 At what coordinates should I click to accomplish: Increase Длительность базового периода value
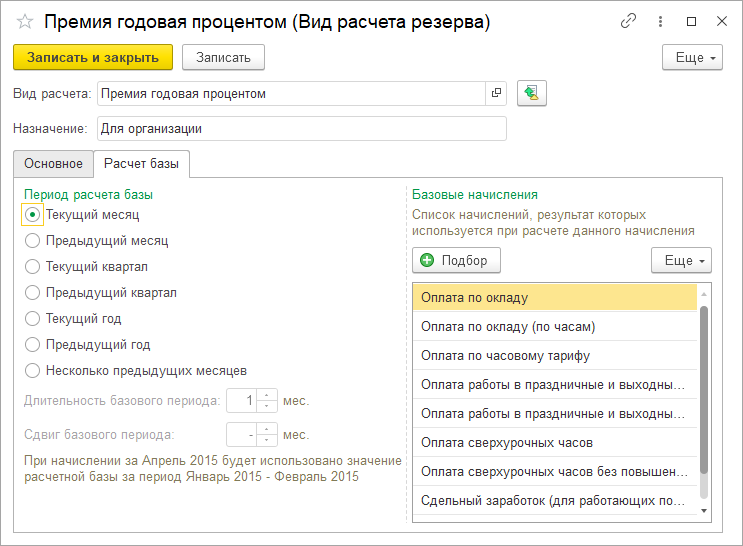(267, 395)
